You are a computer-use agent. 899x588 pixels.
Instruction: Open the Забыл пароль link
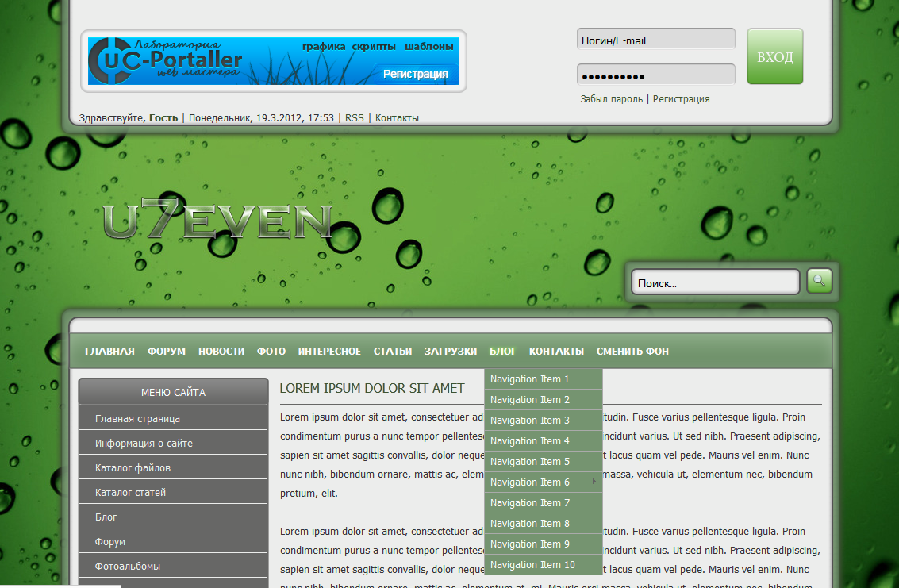612,99
